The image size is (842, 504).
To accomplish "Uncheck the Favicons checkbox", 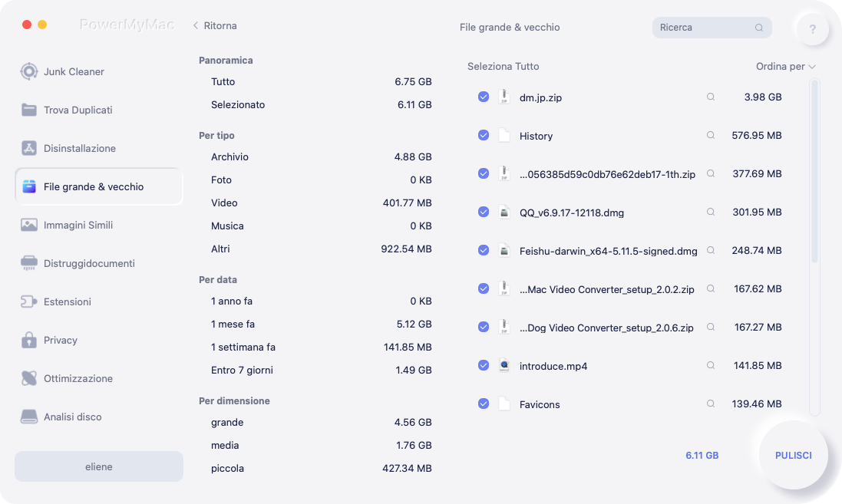I will [484, 404].
